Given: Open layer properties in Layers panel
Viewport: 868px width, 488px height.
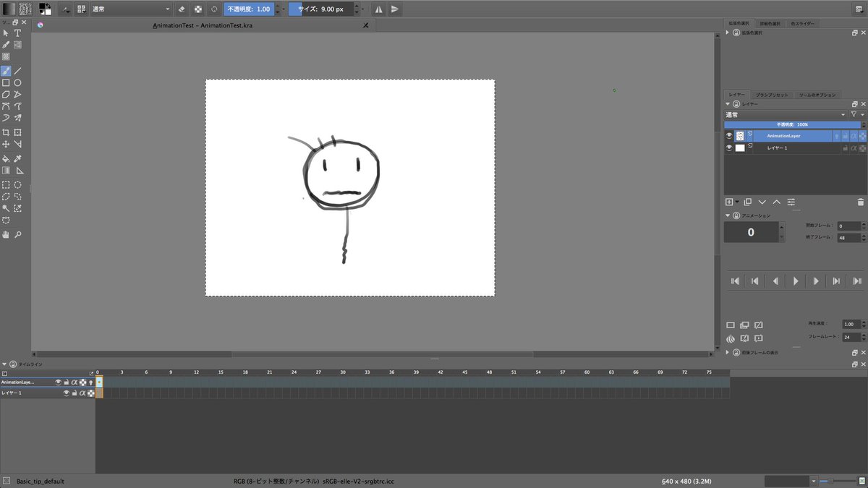Looking at the screenshot, I should 791,202.
